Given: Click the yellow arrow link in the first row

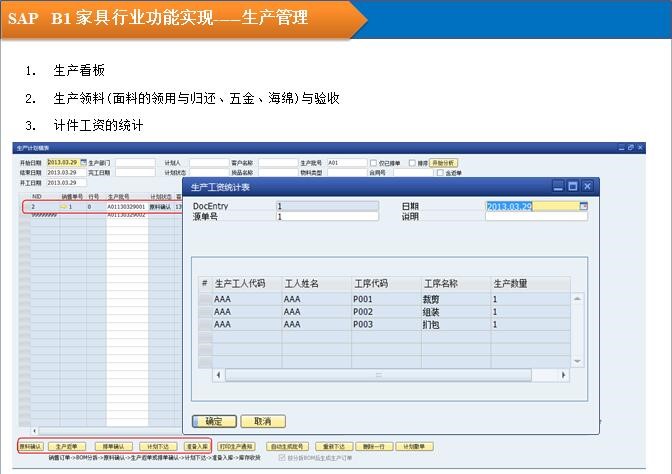Looking at the screenshot, I should tap(61, 207).
